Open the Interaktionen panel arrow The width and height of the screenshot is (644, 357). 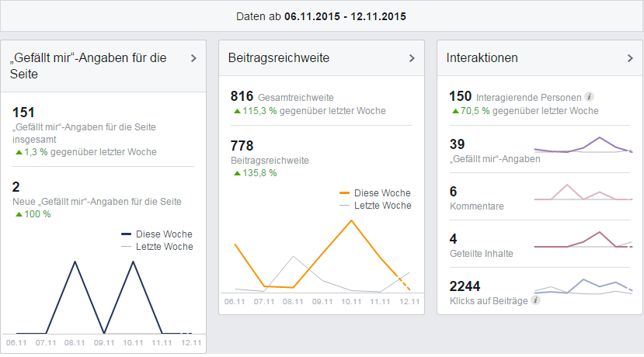(630, 58)
